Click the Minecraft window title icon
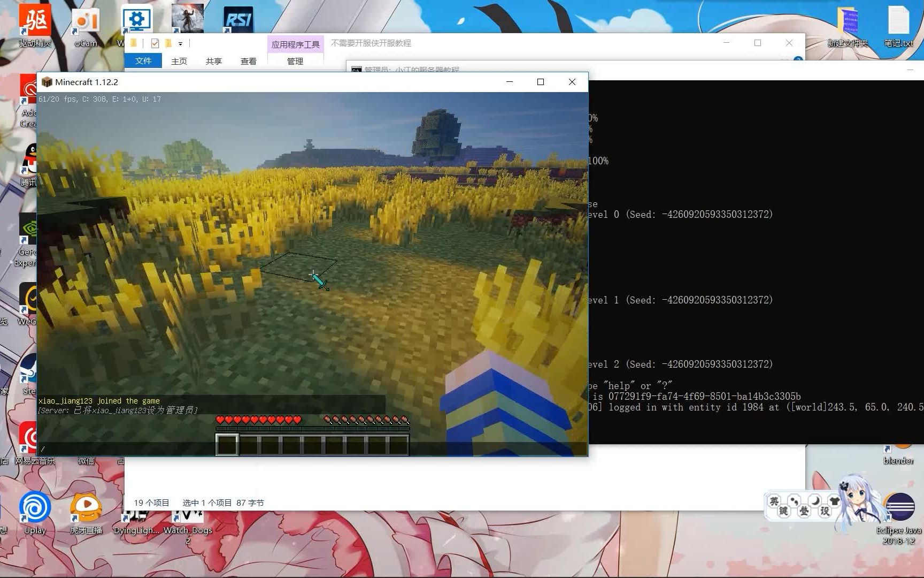This screenshot has height=578, width=924. [47, 82]
